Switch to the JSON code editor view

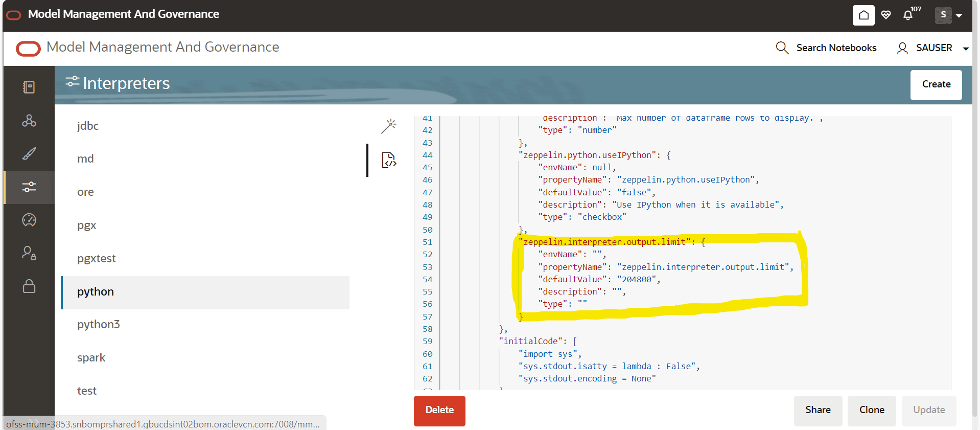coord(389,160)
